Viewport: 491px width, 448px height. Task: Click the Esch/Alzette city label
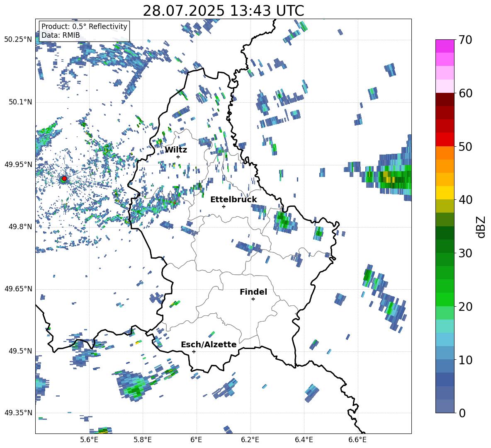[209, 344]
